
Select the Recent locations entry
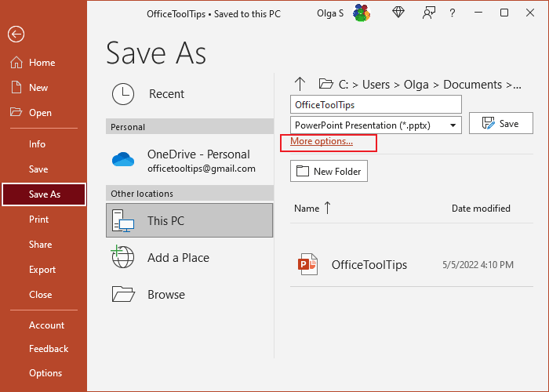pyautogui.click(x=190, y=94)
